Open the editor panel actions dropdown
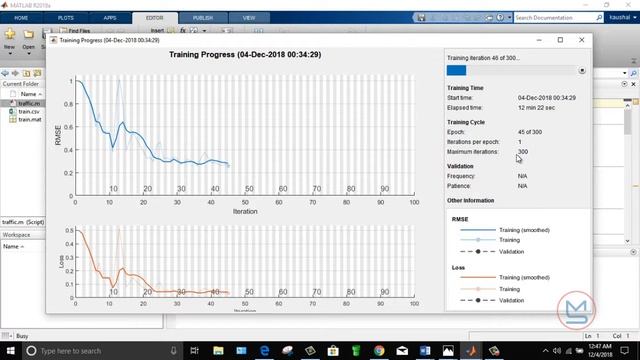 [624, 84]
